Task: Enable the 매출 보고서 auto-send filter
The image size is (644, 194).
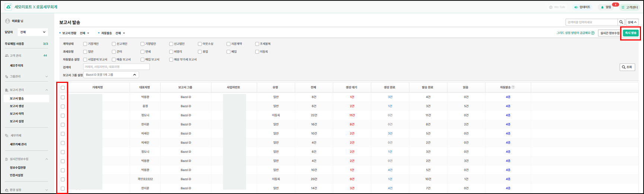Action: coord(114,59)
